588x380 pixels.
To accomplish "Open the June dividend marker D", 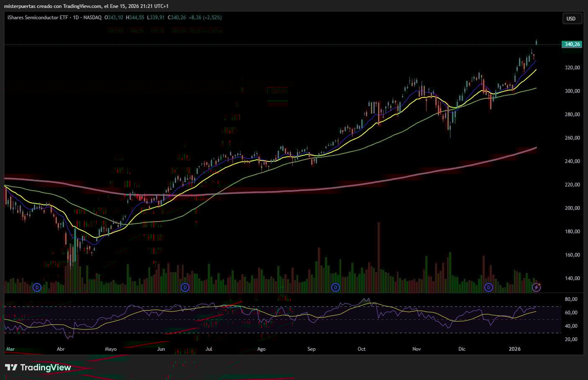I will (185, 287).
